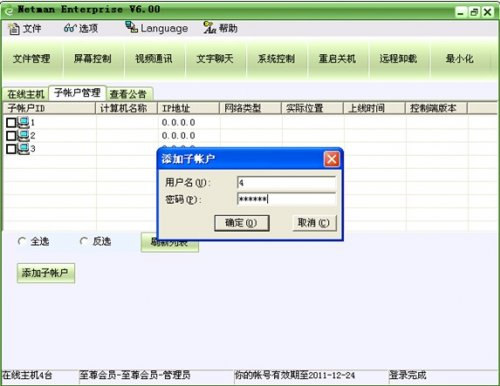
Task: Click the 上线时间 column header
Action: pos(374,108)
